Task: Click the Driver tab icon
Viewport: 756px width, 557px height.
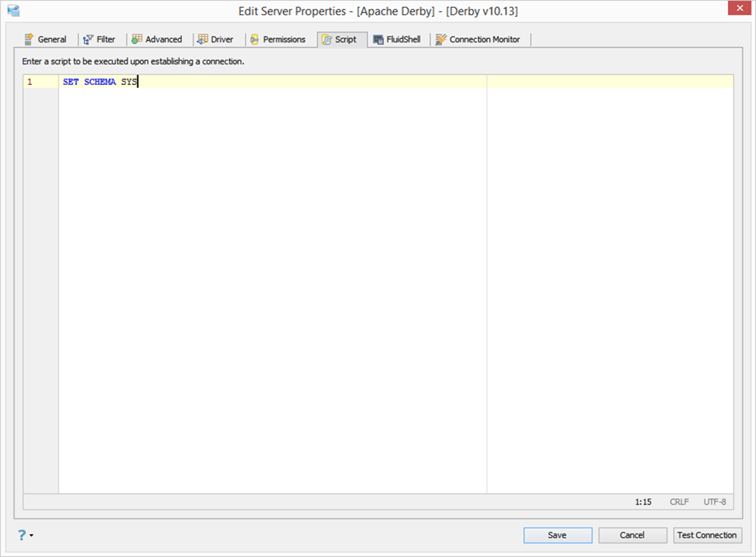Action: [202, 39]
